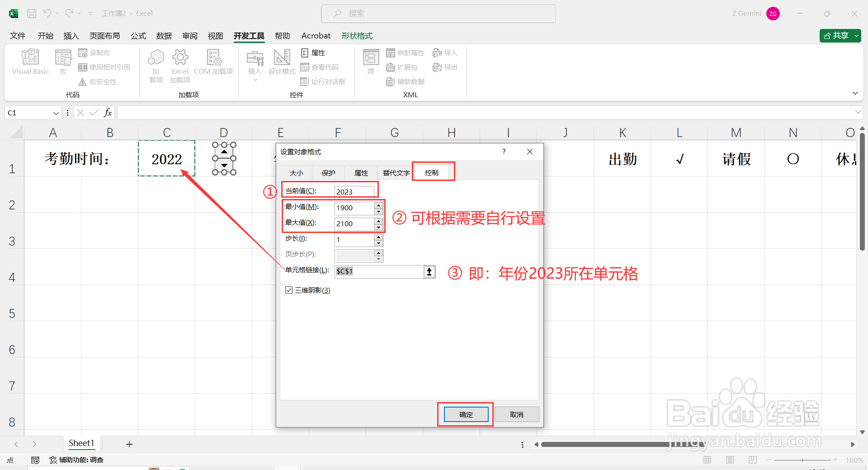Increase 最小值 using its up stepper
Viewport: 868px width, 470px height.
[378, 205]
